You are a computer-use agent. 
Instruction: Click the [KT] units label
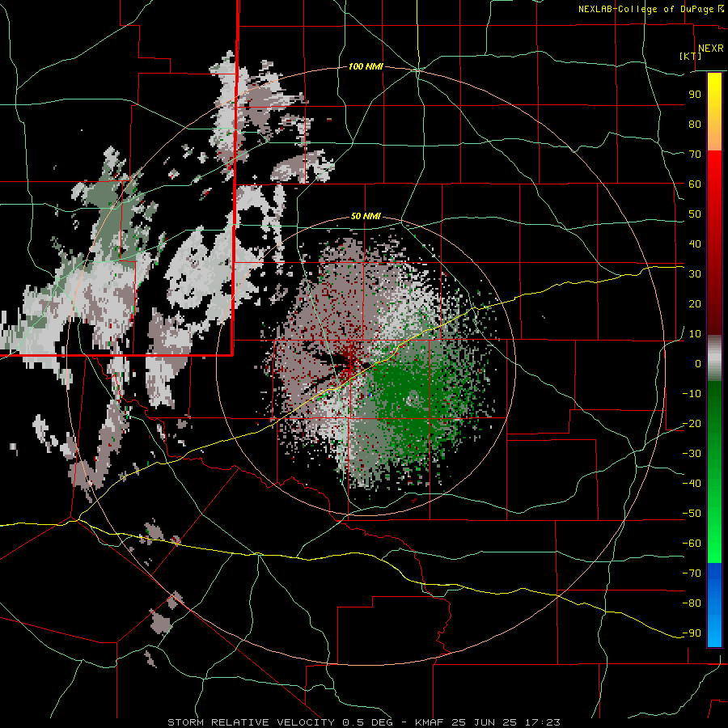pos(691,56)
